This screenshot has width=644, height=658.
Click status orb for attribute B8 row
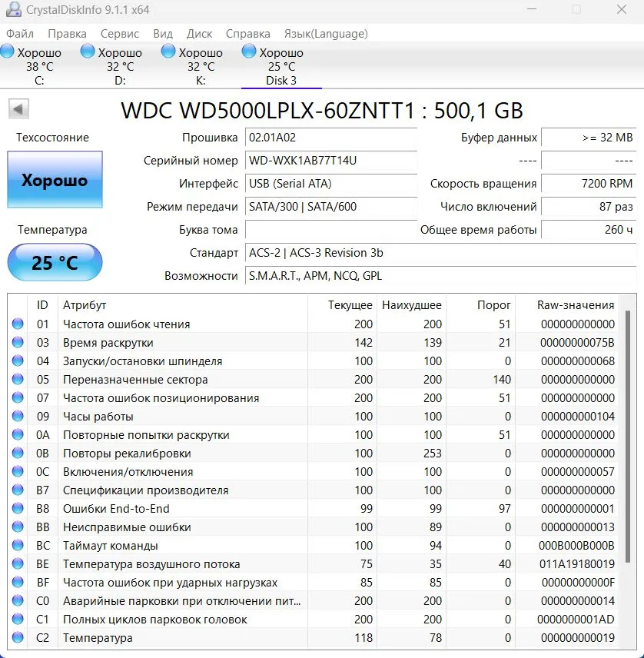click(18, 509)
